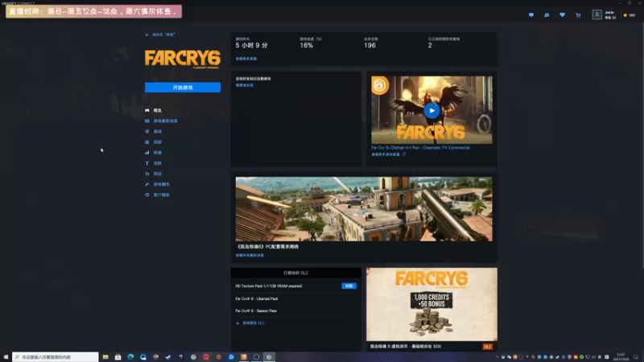Show hidden system tray icons
This screenshot has width=644, height=362.
pos(497,357)
